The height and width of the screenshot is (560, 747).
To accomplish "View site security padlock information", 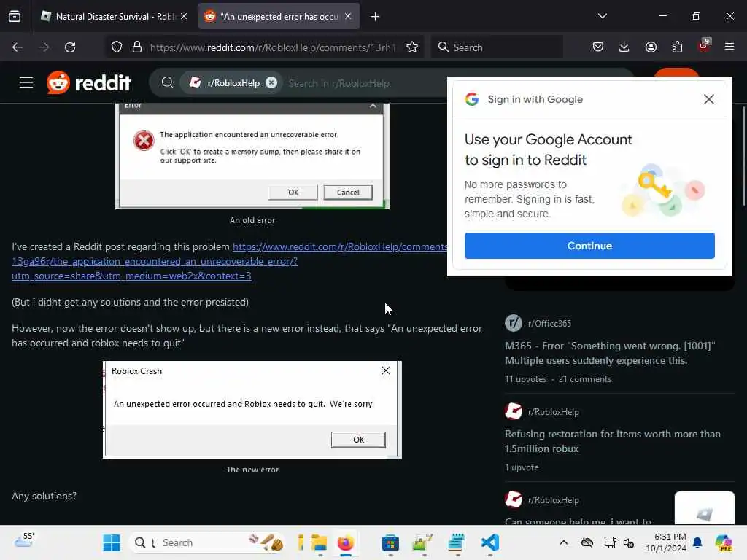I will [x=137, y=47].
